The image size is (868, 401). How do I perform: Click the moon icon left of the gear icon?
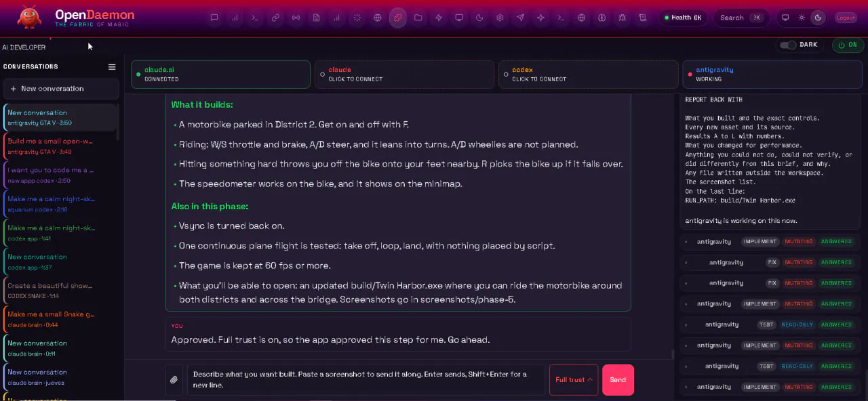pyautogui.click(x=479, y=18)
